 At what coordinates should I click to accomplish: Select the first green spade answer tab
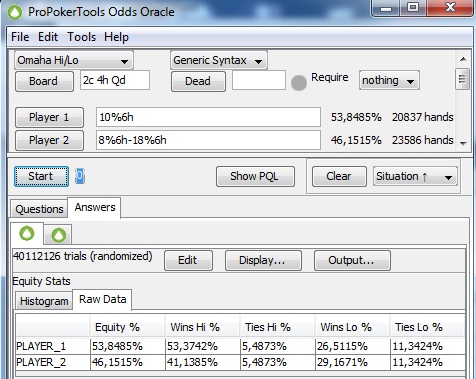pyautogui.click(x=27, y=233)
